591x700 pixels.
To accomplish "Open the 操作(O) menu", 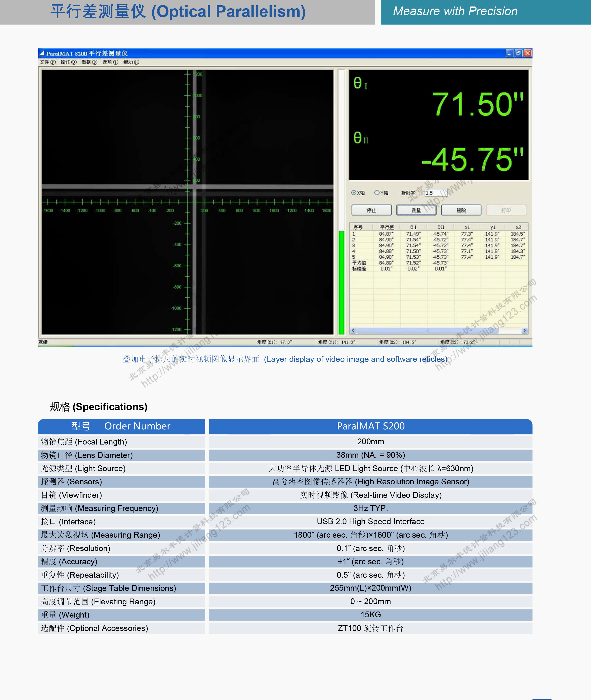I will [x=68, y=62].
